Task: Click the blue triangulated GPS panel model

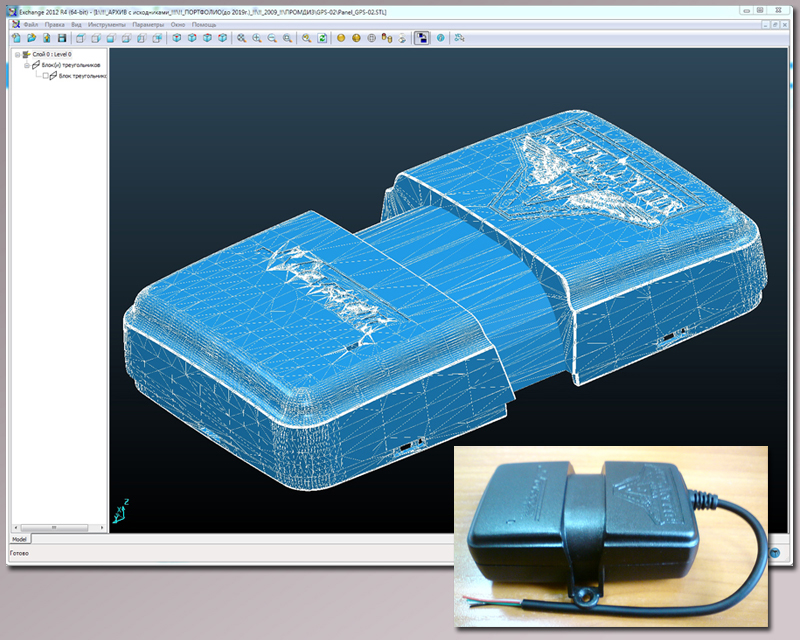Action: (x=444, y=301)
